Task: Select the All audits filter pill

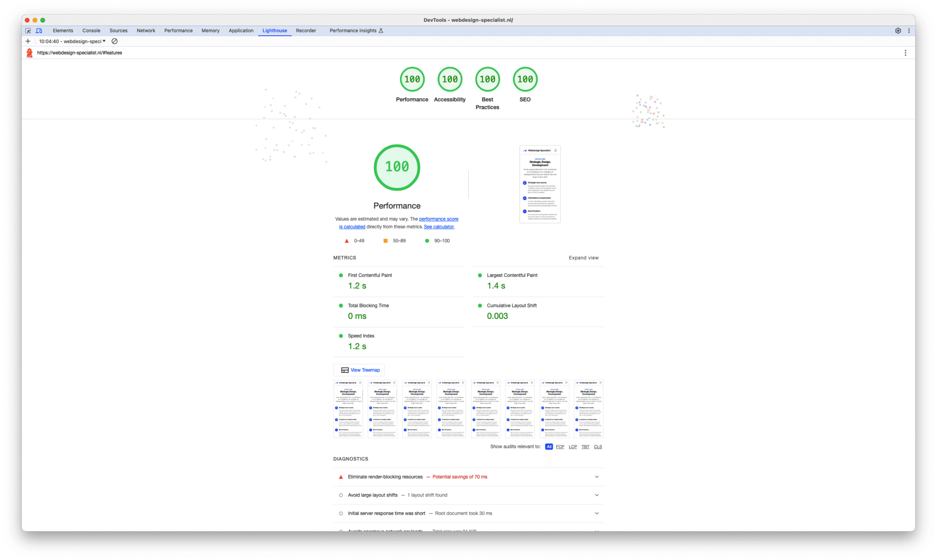Action: click(x=549, y=447)
